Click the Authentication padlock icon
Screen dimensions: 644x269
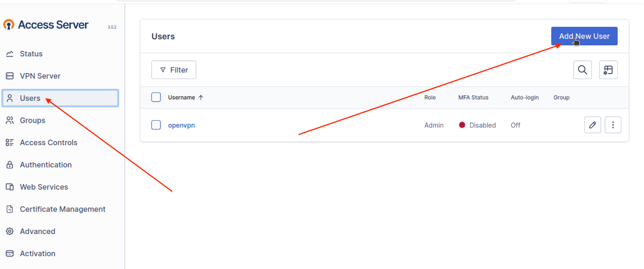[10, 165]
